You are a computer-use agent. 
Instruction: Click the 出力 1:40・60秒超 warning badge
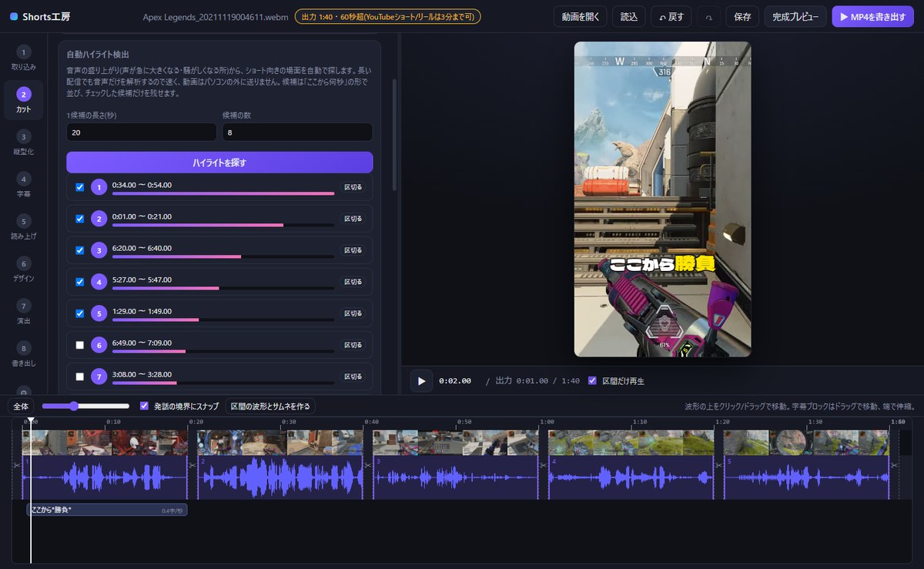387,16
